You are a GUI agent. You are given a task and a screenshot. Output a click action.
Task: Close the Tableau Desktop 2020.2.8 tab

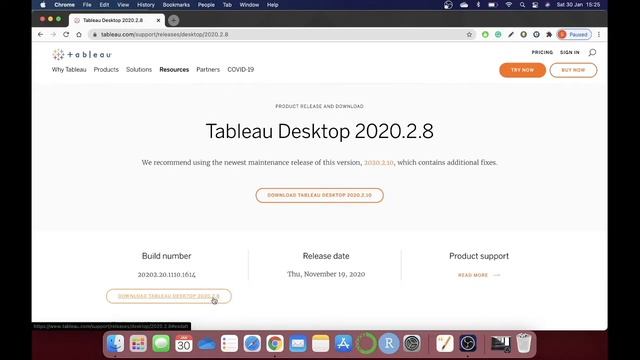158,20
